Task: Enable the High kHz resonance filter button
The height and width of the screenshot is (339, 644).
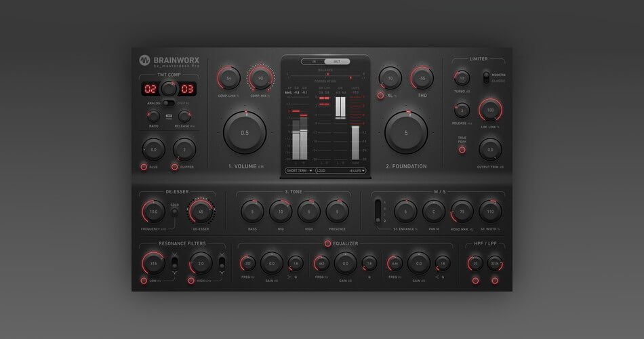Action: point(191,281)
